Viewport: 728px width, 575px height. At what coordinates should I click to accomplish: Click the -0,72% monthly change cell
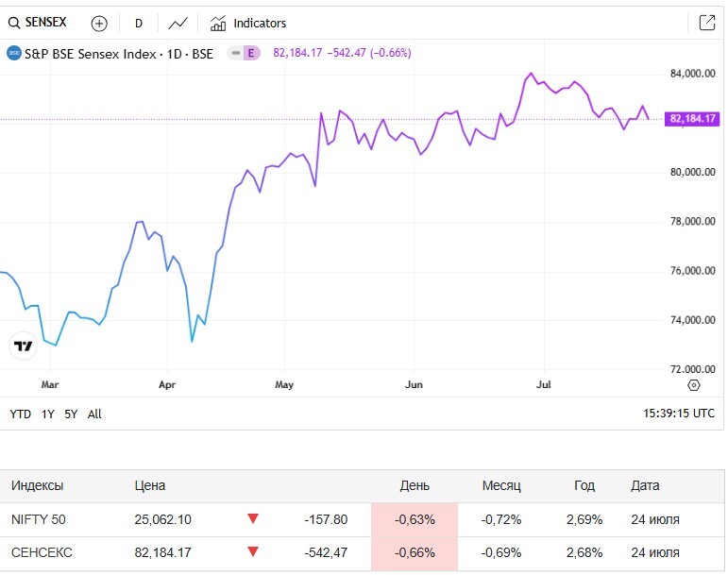[x=501, y=519]
